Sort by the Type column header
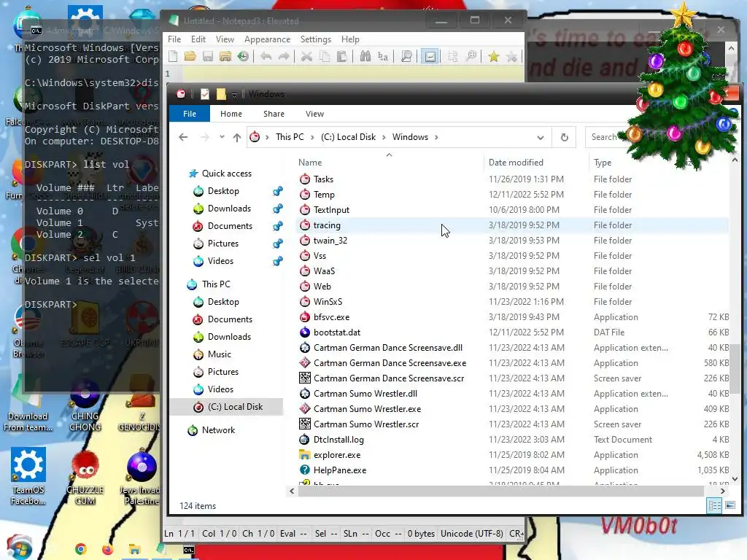Image resolution: width=747 pixels, height=560 pixels. click(x=603, y=163)
